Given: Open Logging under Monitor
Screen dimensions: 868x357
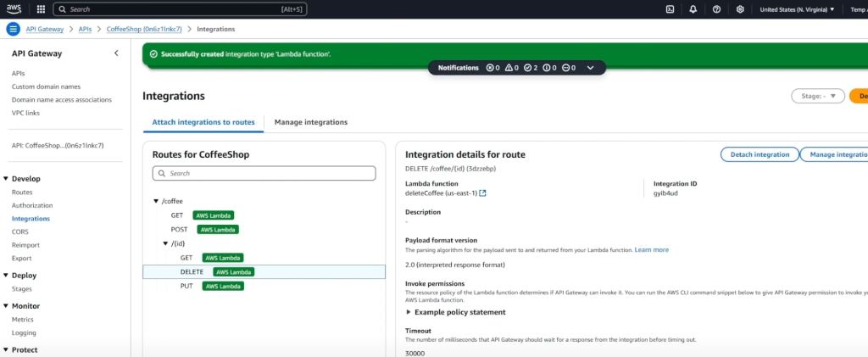Looking at the screenshot, I should pyautogui.click(x=24, y=332).
